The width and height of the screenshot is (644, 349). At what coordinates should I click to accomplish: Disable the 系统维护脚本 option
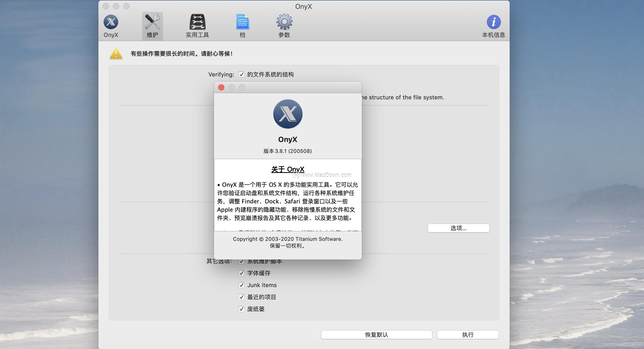coord(242,261)
